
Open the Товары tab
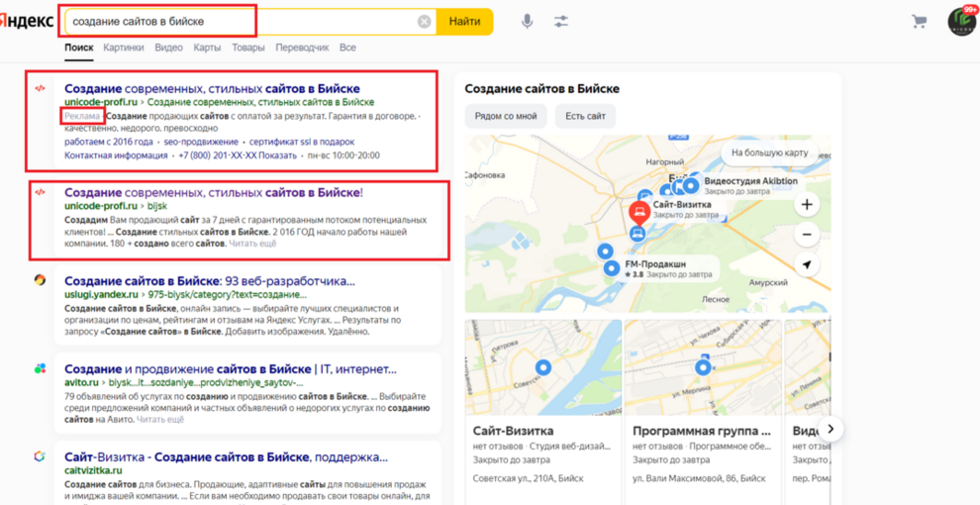click(x=248, y=48)
